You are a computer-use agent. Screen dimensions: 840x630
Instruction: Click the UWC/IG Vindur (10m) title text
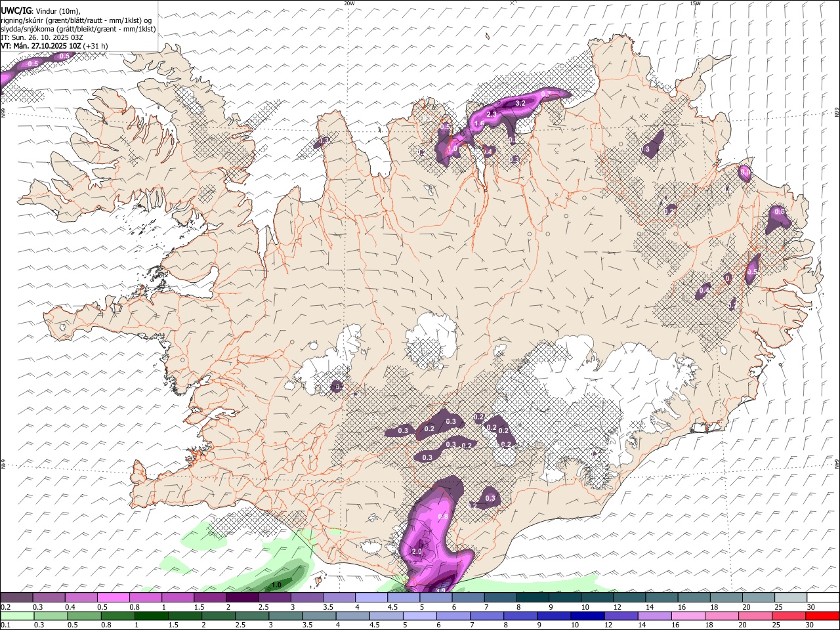(41, 11)
